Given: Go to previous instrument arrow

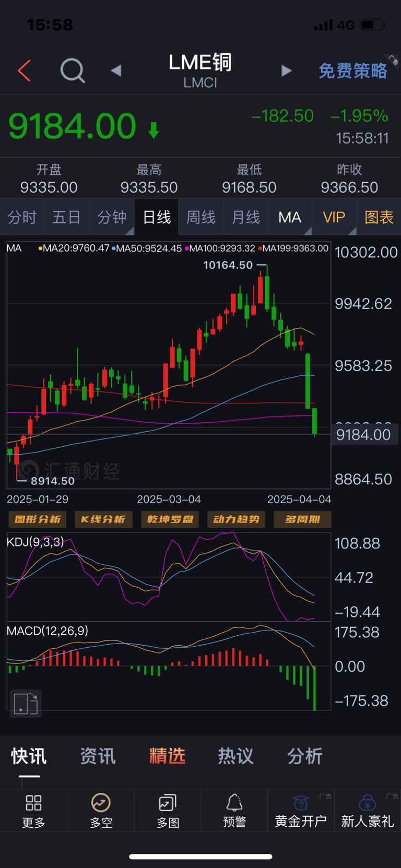Looking at the screenshot, I should (x=116, y=70).
